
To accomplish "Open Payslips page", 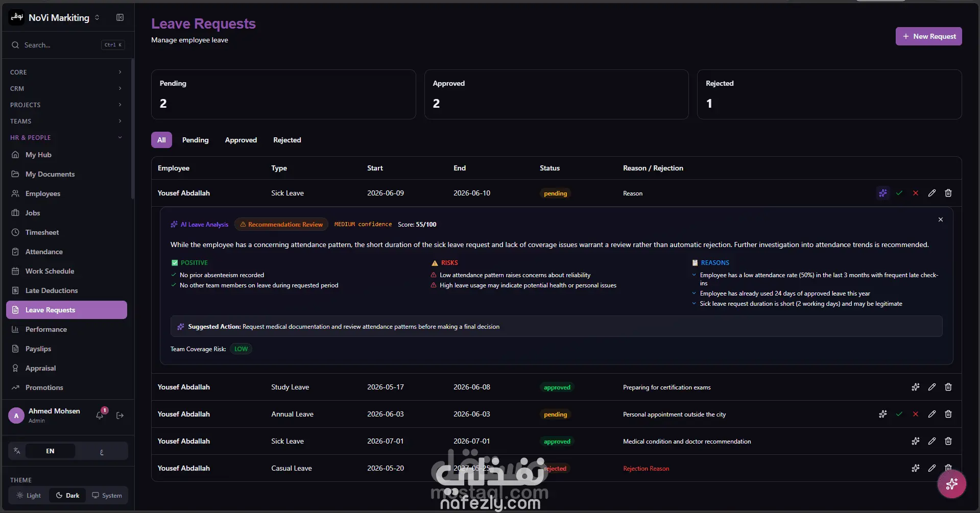I will [x=66, y=349].
